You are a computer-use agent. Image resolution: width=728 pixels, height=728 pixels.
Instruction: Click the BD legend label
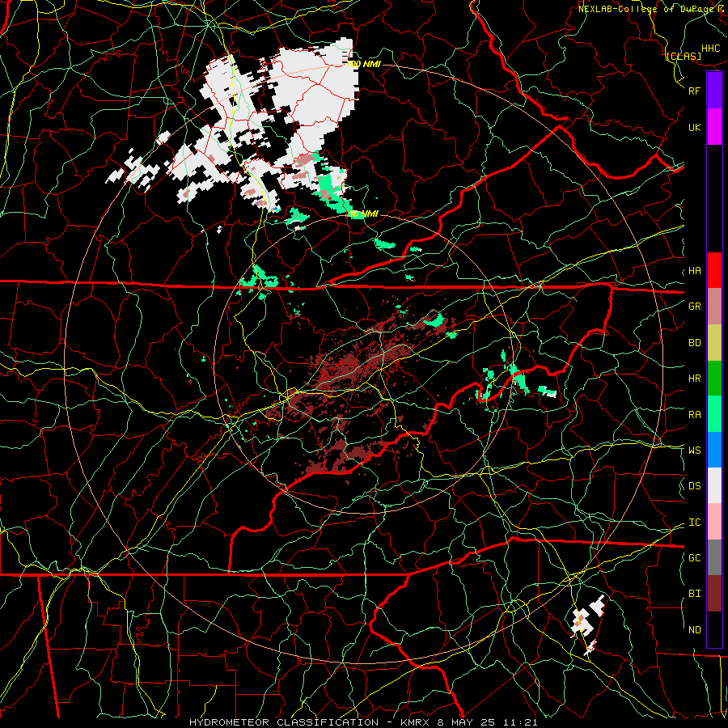click(x=694, y=343)
